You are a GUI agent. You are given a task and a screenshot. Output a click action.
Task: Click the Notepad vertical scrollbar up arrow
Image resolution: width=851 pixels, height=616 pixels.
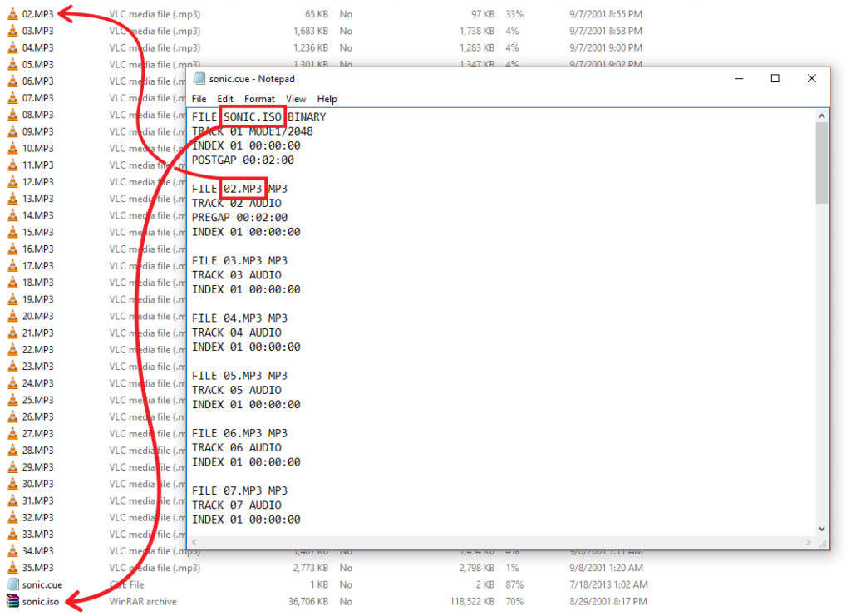point(822,116)
